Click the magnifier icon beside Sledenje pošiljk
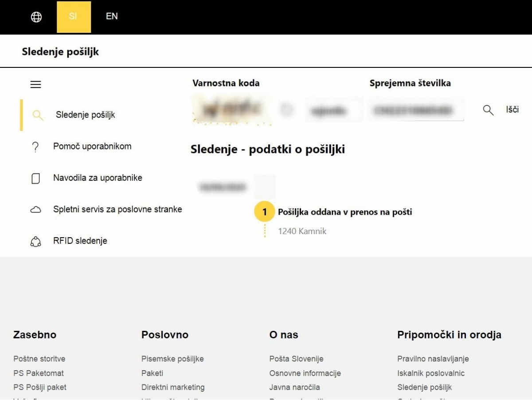 coord(38,115)
